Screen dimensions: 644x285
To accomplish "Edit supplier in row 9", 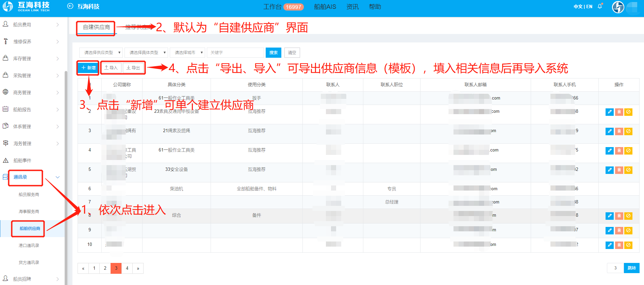I will tap(609, 230).
